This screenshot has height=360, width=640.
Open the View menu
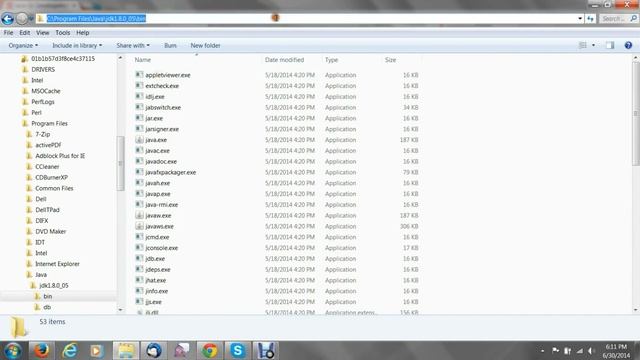click(42, 33)
